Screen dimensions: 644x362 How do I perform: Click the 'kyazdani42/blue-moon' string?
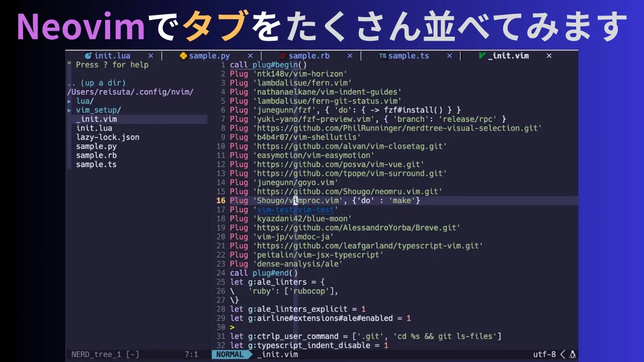coord(302,219)
